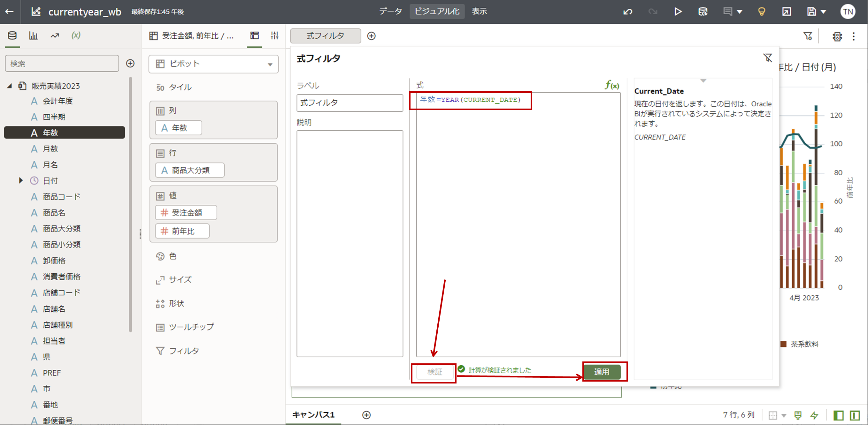Open the 表示 tab
The width and height of the screenshot is (868, 425).
479,11
